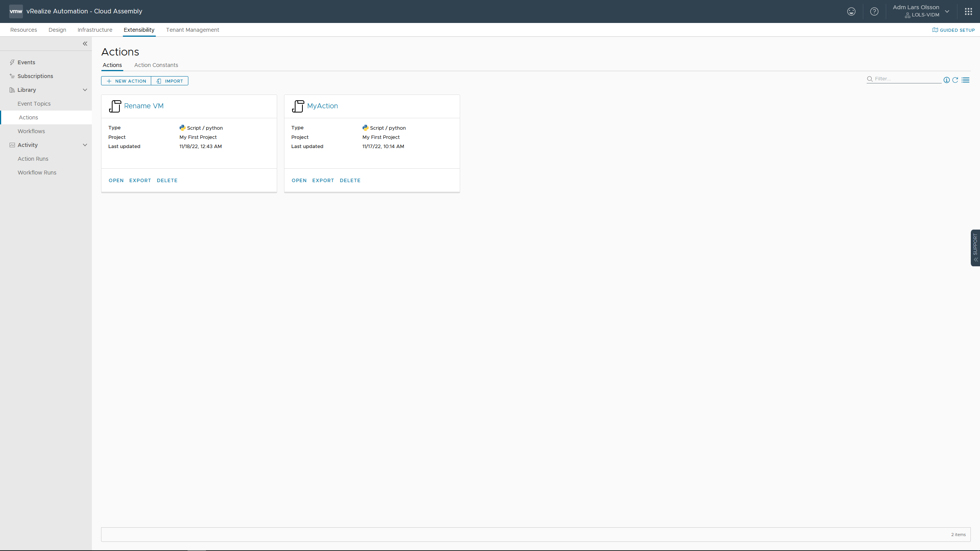Collapse the Library section chevron
Viewport: 980px width, 551px height.
(x=85, y=90)
